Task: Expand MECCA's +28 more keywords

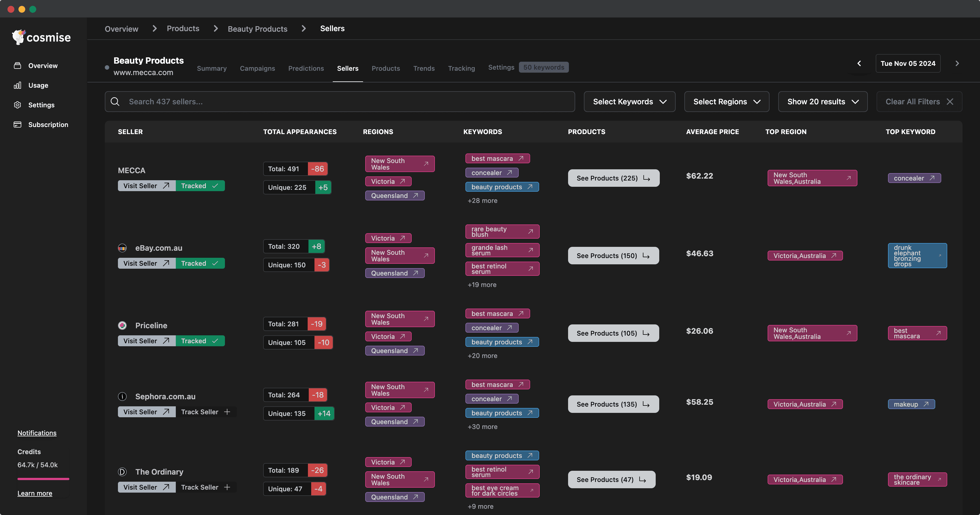Action: 482,201
